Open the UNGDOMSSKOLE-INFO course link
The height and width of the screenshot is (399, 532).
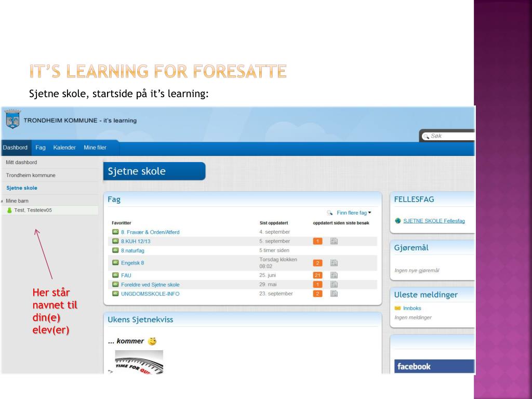150,294
